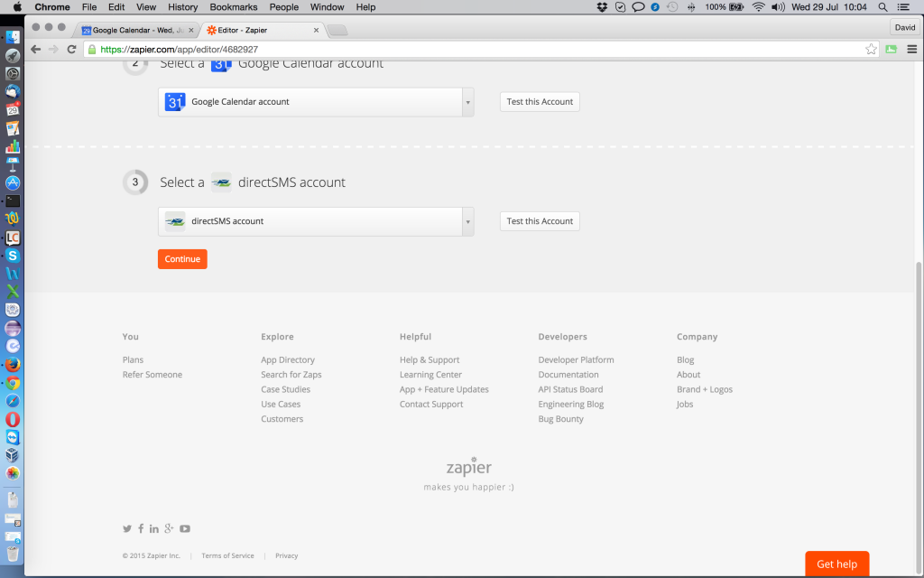Expand directSMS account dropdown arrow
The image size is (924, 578).
click(468, 222)
